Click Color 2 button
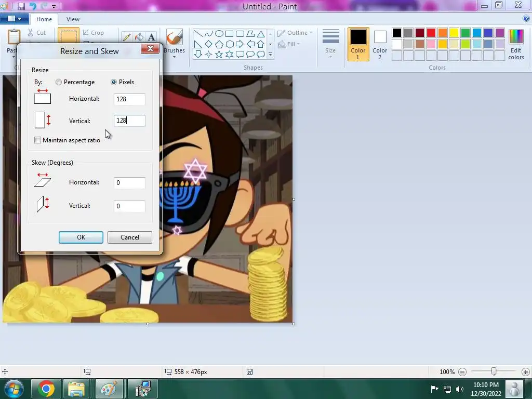 (380, 44)
